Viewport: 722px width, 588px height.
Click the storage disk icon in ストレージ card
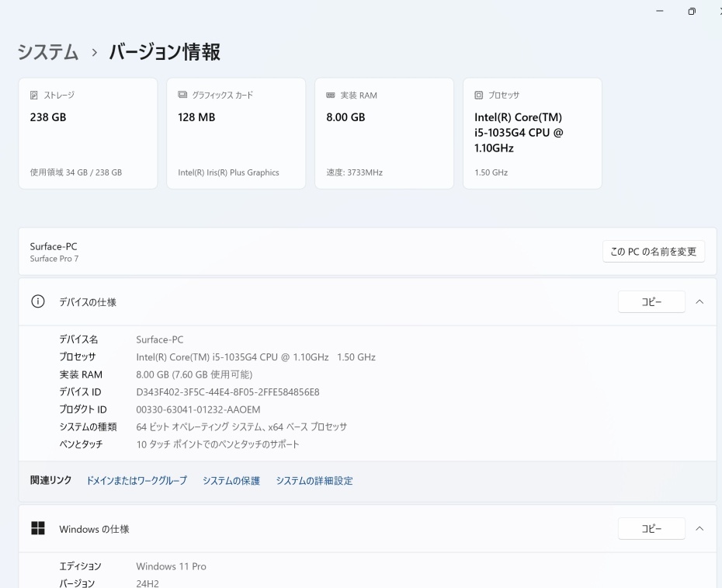pyautogui.click(x=33, y=95)
